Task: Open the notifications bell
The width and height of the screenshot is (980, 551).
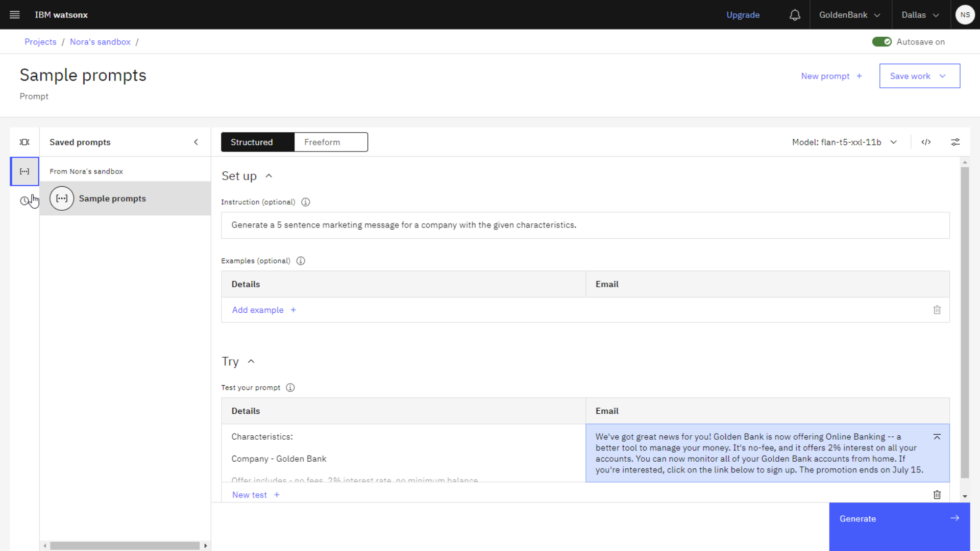Action: (795, 15)
